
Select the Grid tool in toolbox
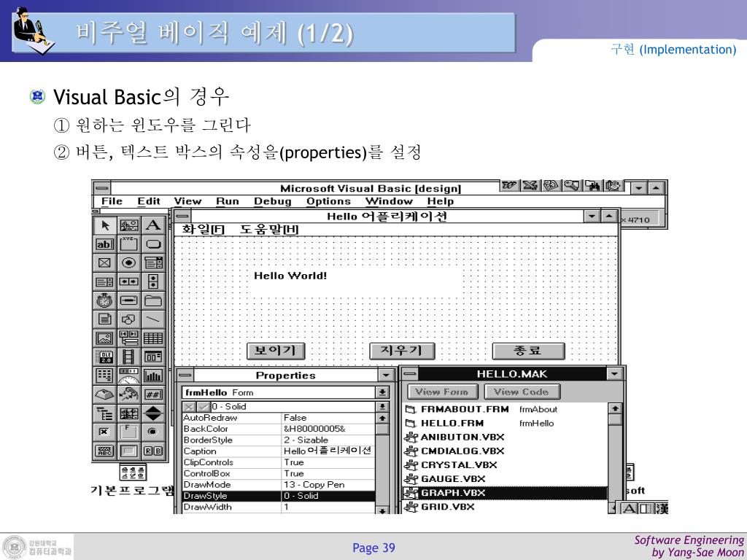(x=153, y=338)
